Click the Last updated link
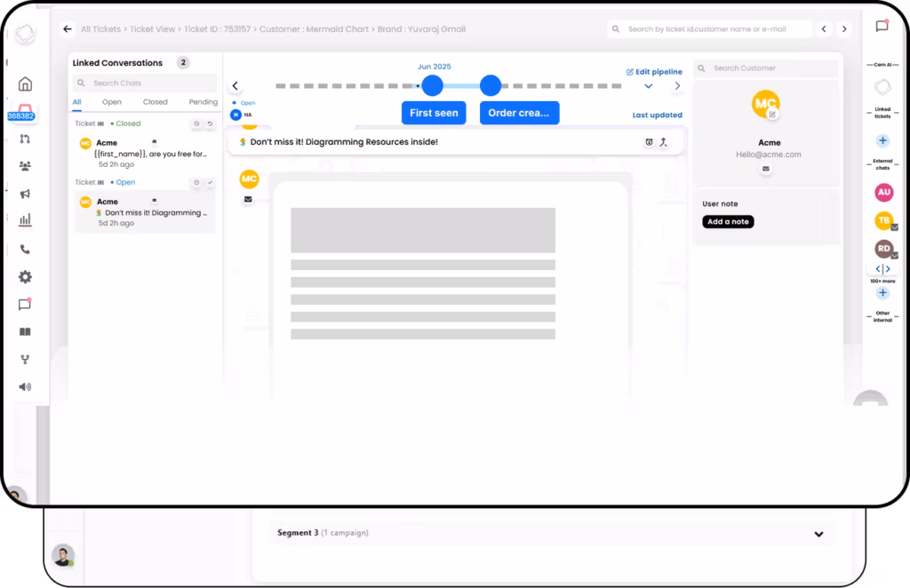This screenshot has height=588, width=910. coord(657,115)
